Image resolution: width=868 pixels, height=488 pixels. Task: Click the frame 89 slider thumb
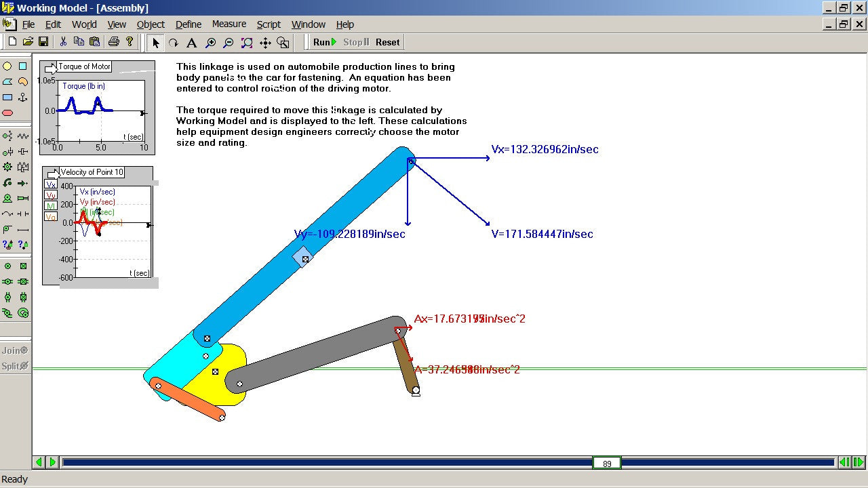coord(607,463)
